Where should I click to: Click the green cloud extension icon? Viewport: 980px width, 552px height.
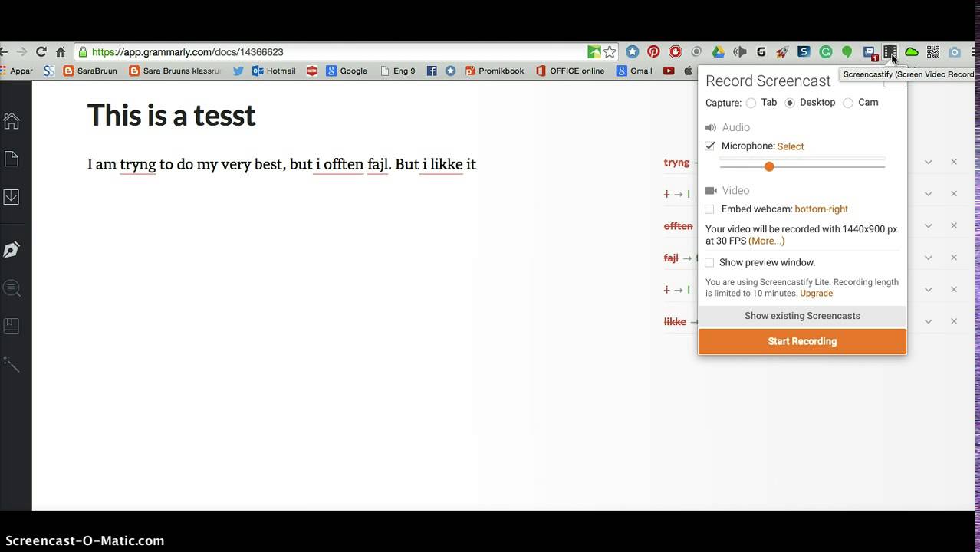coord(912,52)
